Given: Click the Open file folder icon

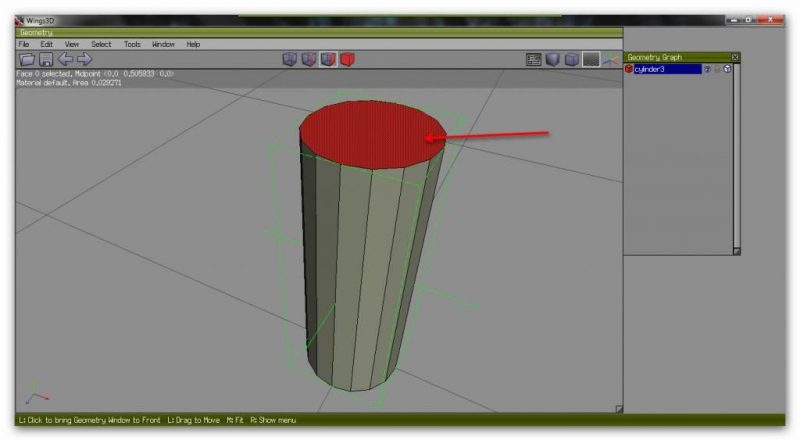Looking at the screenshot, I should [26, 60].
